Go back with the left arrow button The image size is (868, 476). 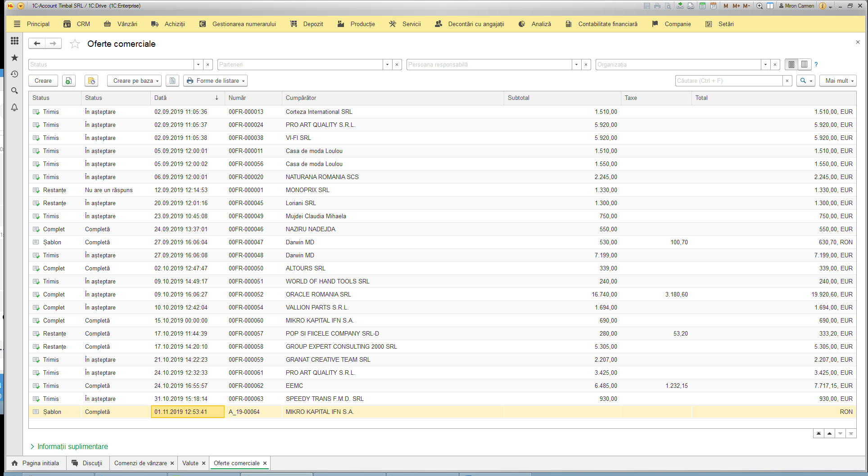(37, 44)
